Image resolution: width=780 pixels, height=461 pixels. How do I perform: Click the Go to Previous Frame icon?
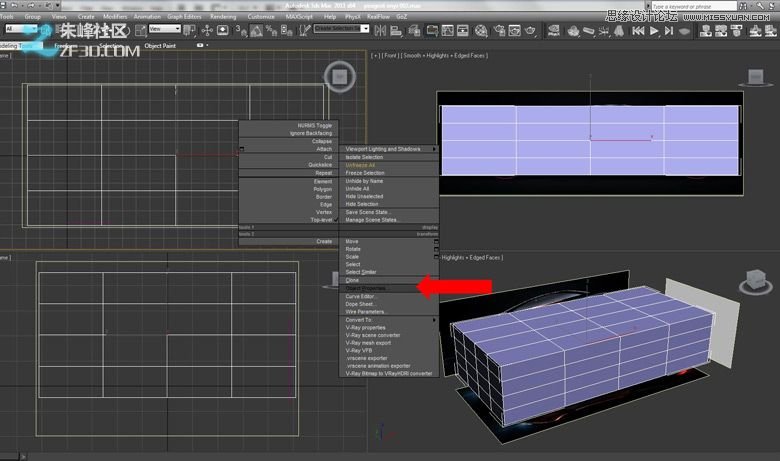click(x=639, y=31)
